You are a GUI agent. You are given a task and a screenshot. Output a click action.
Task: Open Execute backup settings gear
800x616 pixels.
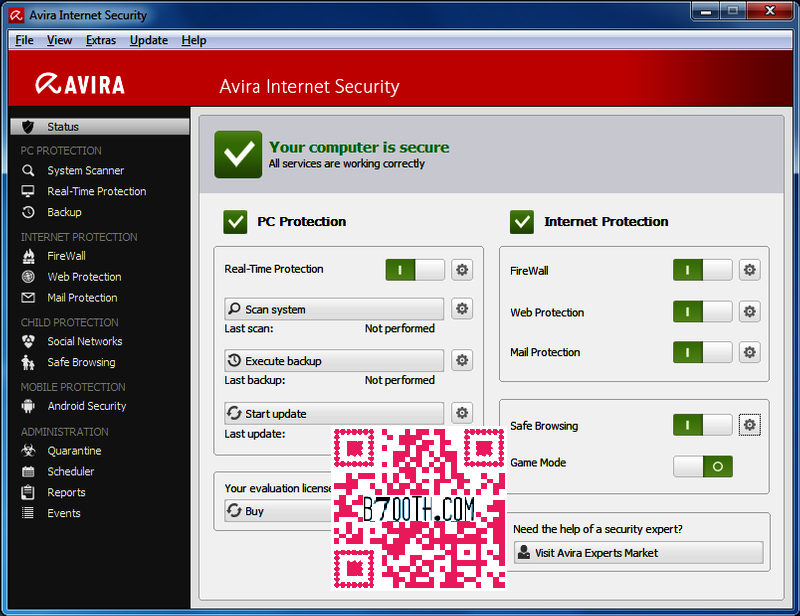click(x=462, y=360)
